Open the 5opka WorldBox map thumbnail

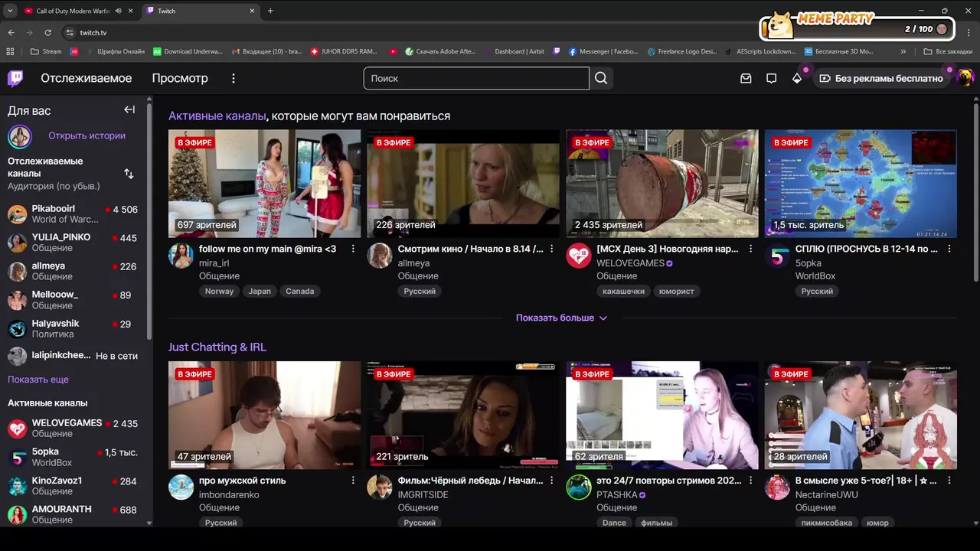click(x=861, y=184)
